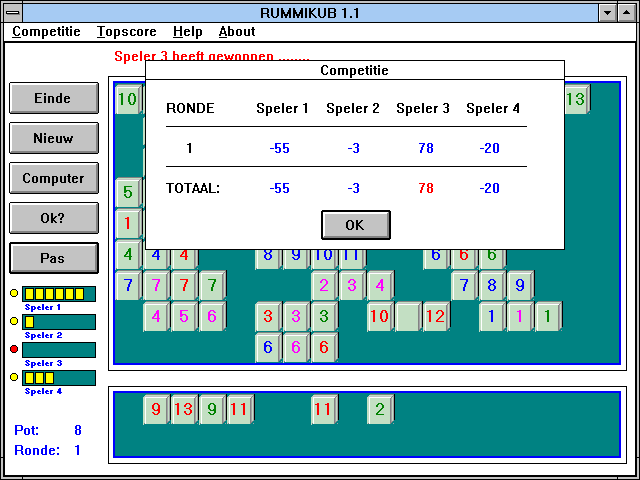The image size is (640, 480).
Task: Select the green 13 tile on the board
Action: [x=577, y=99]
